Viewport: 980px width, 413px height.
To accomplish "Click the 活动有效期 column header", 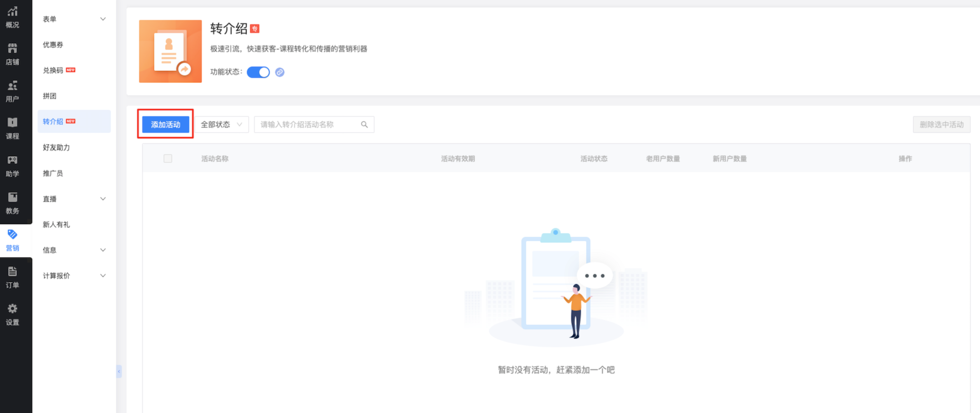I will tap(458, 159).
